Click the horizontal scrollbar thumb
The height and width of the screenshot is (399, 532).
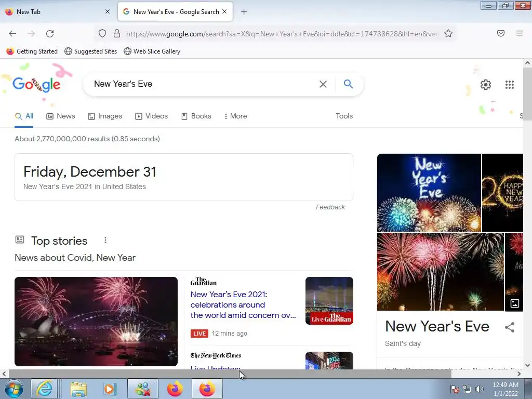(x=230, y=374)
